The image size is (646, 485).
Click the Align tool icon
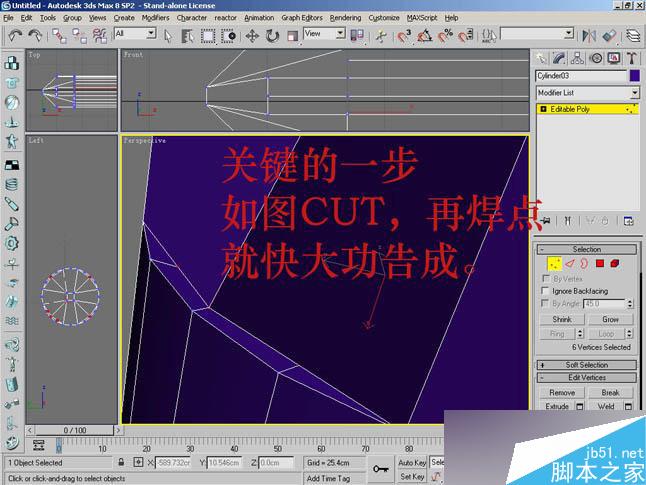click(609, 36)
